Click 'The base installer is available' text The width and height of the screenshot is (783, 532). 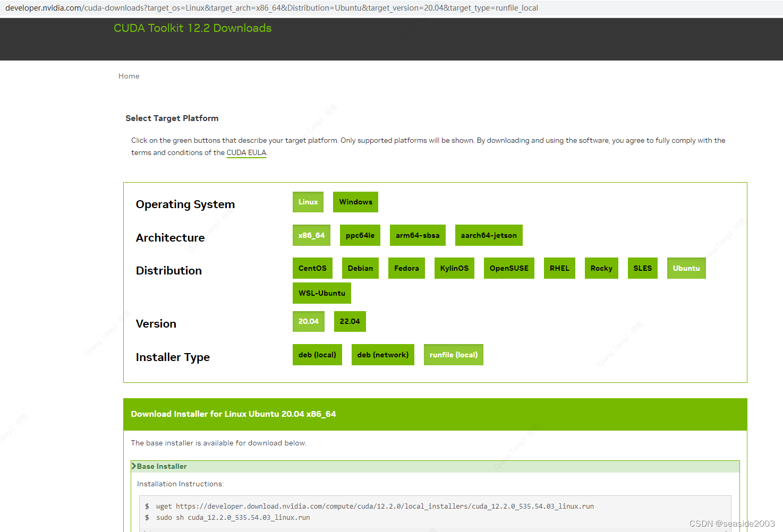click(219, 443)
